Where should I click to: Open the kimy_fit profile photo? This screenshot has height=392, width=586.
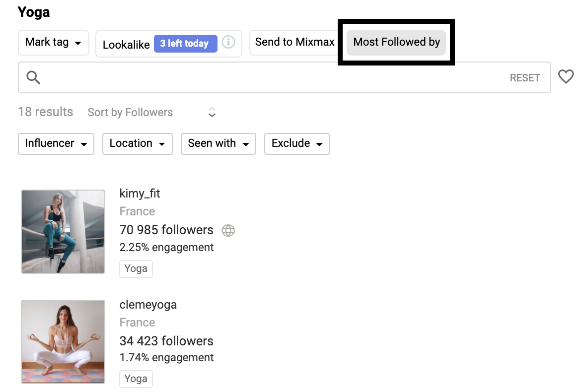tap(63, 231)
